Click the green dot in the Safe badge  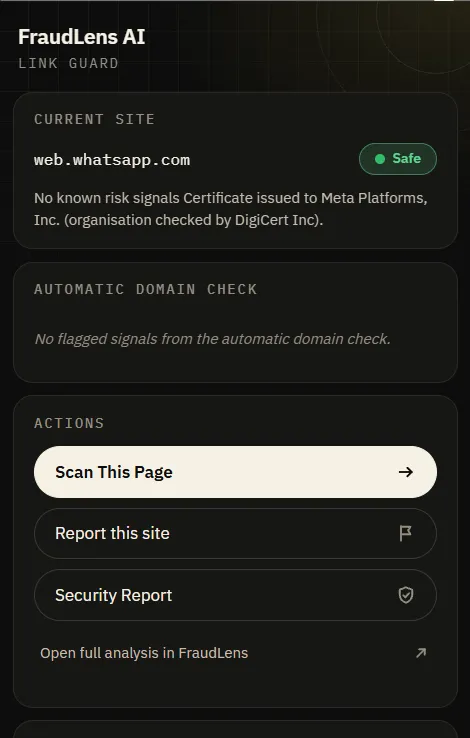click(x=380, y=159)
